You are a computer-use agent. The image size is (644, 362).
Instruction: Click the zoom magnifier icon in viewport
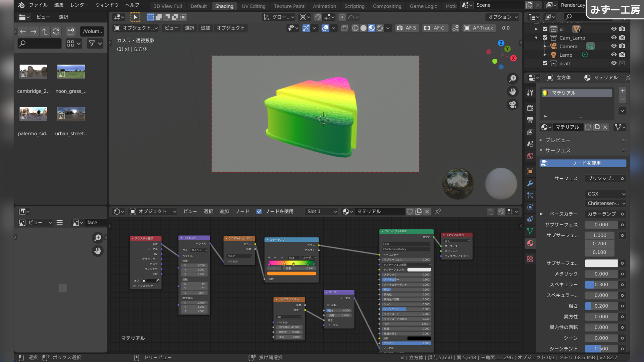[513, 78]
